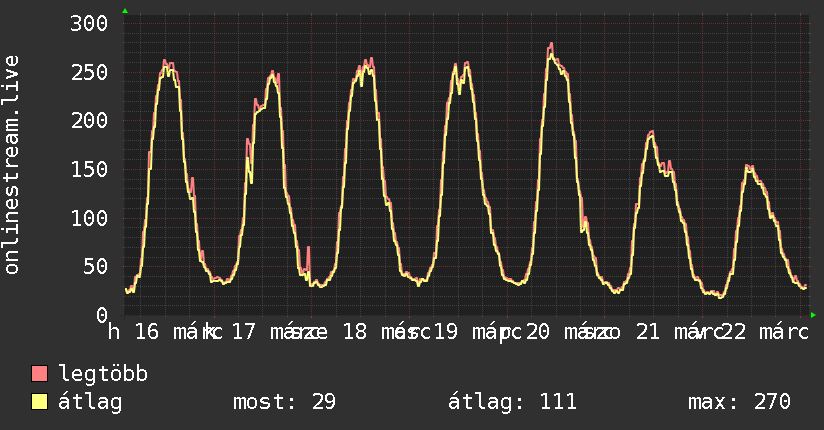Click the y-axis value 150
824x430 pixels.
tap(89, 169)
